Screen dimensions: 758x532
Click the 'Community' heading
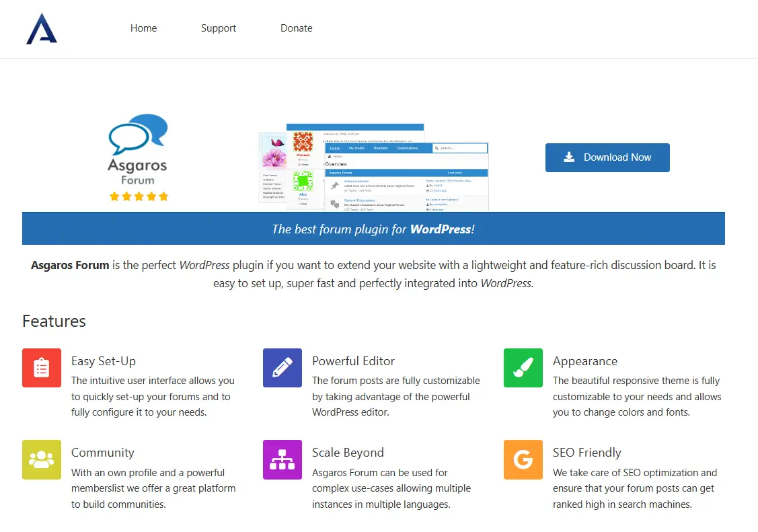[x=102, y=452]
